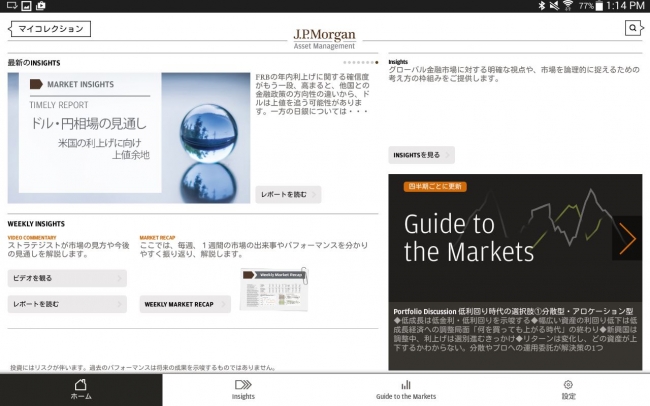Open the マイコレクション button
Screen dimensions: 650x406
click(x=50, y=29)
